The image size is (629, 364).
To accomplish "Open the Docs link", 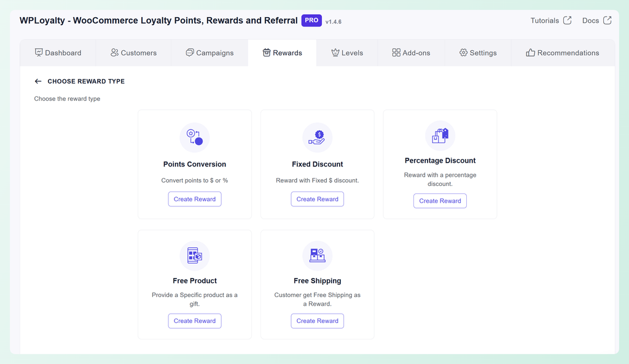I will coord(597,20).
